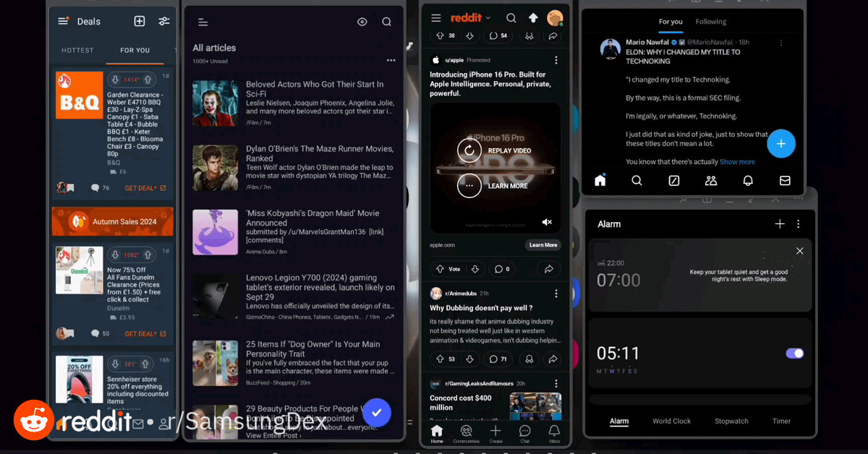Add a new alarm with plus icon
868x454 pixels.
point(780,224)
